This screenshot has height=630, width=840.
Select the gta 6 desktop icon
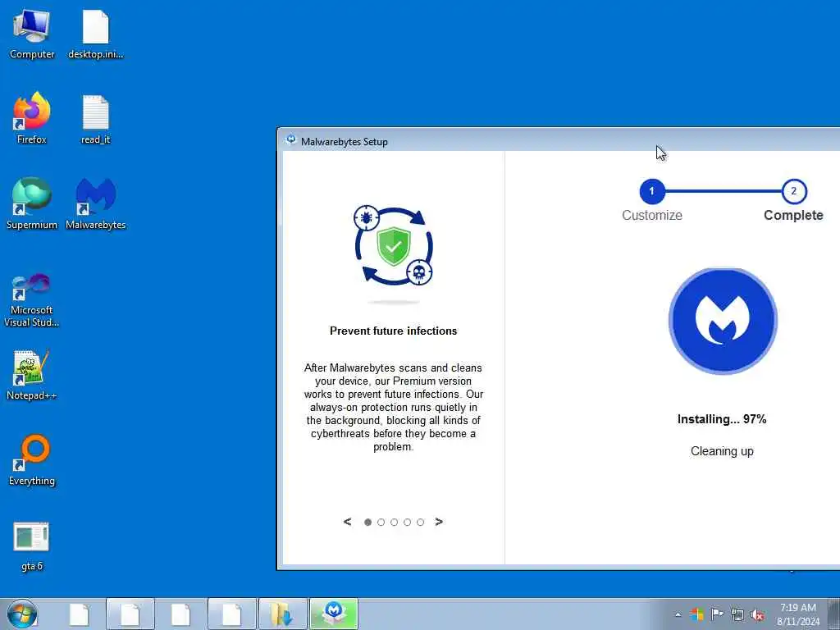(x=32, y=546)
